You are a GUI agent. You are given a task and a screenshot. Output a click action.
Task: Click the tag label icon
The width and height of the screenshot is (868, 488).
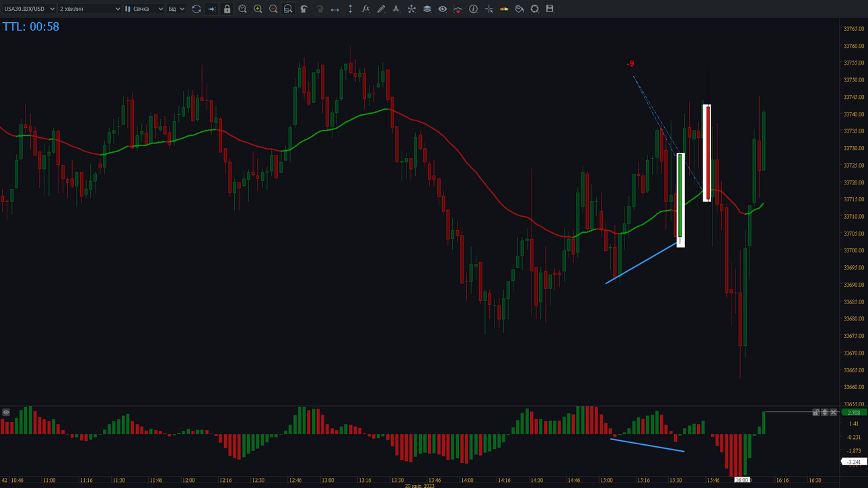519,9
